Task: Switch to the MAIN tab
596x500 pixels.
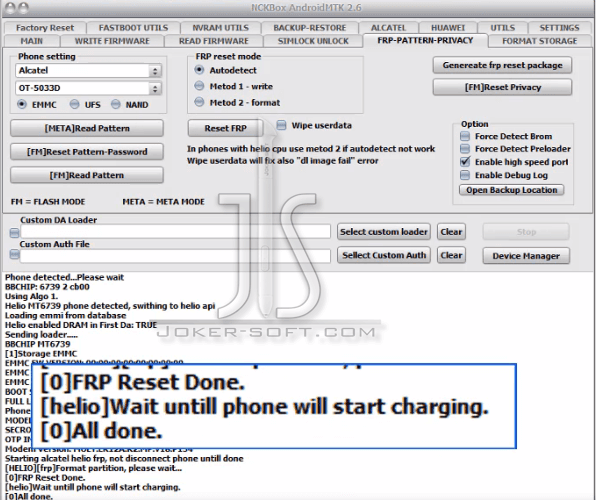Action: 32,41
